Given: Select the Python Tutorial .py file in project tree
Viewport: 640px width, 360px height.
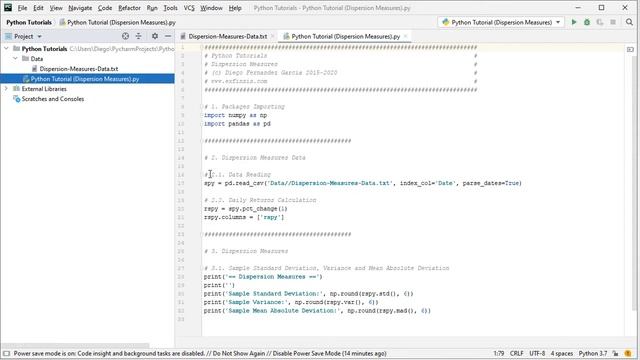Looking at the screenshot, I should coord(84,79).
